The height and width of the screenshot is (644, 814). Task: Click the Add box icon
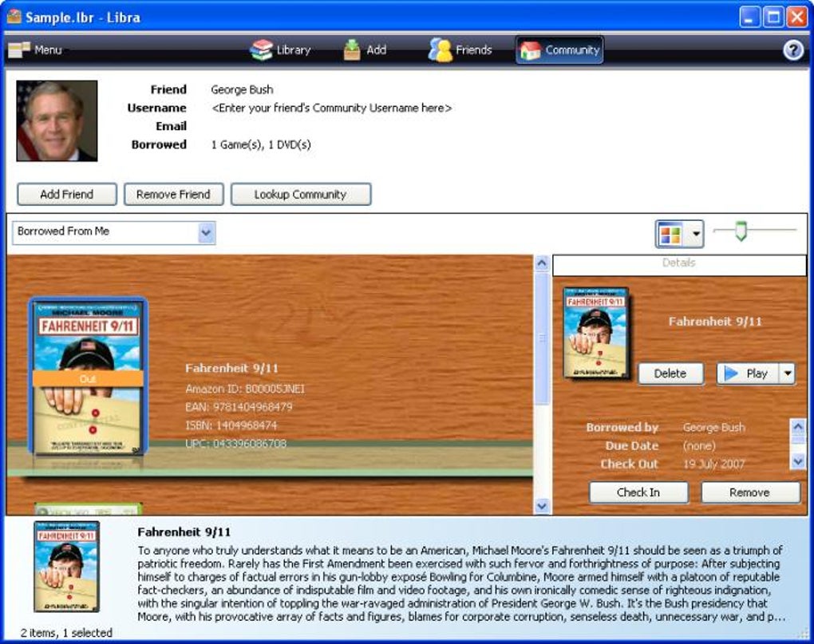[x=351, y=49]
